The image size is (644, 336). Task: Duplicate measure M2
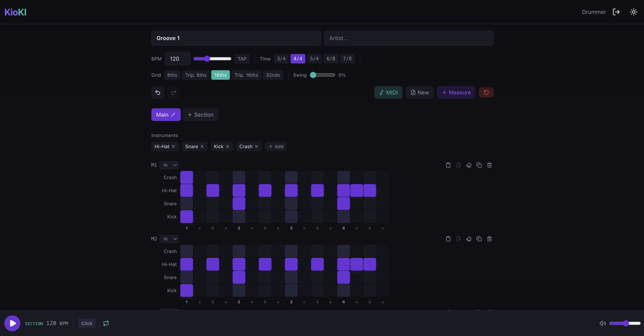click(x=479, y=239)
